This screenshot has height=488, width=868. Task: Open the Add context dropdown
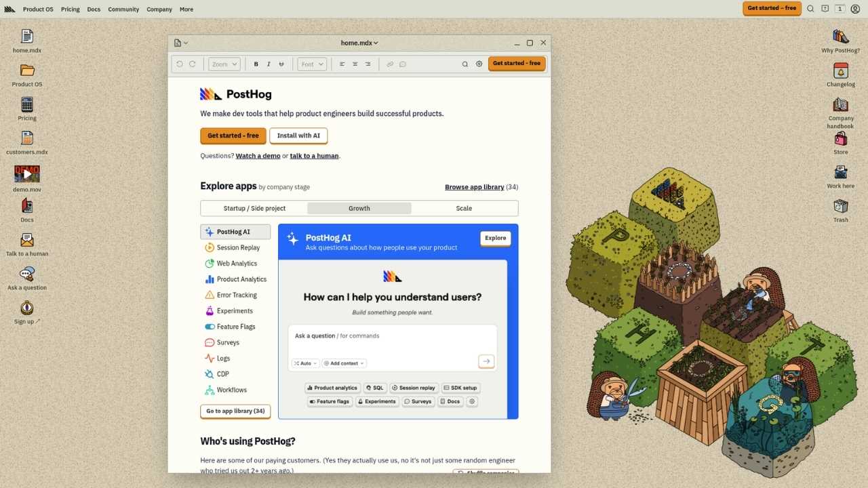coord(344,363)
